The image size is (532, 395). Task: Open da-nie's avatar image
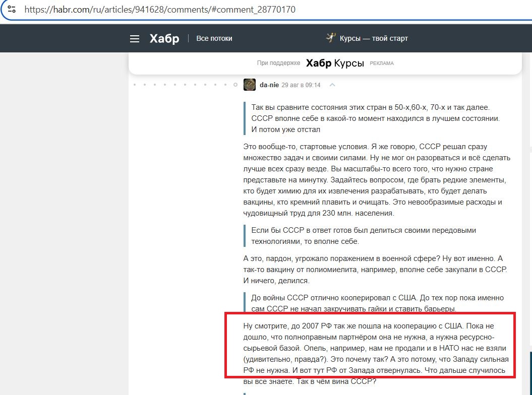coord(250,85)
